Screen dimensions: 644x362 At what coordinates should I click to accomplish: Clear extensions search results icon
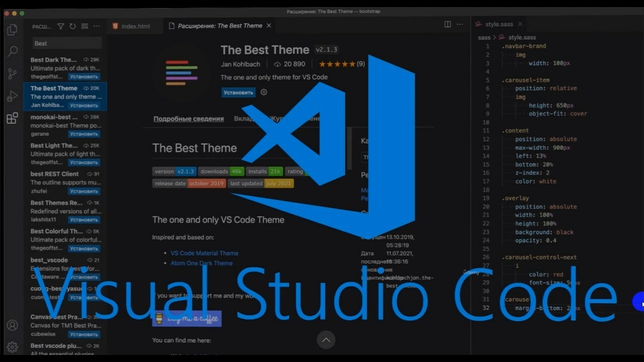click(85, 26)
